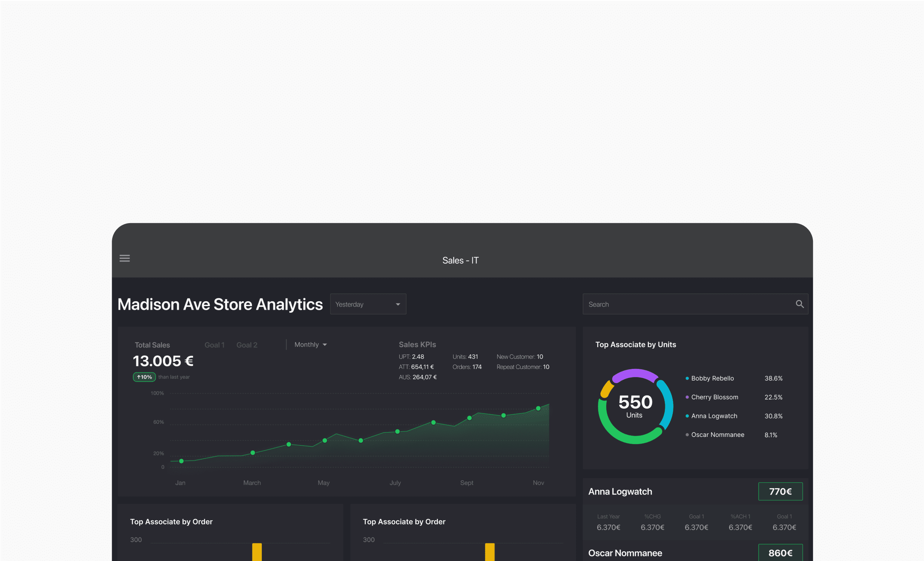Click the Units: 431 metric
924x561 pixels.
coord(466,357)
